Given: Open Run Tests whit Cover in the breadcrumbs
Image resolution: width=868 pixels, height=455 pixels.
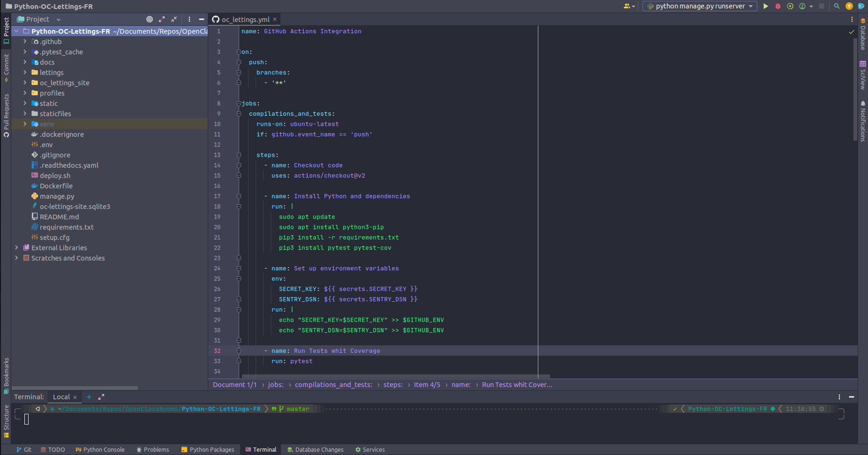Looking at the screenshot, I should tap(516, 384).
